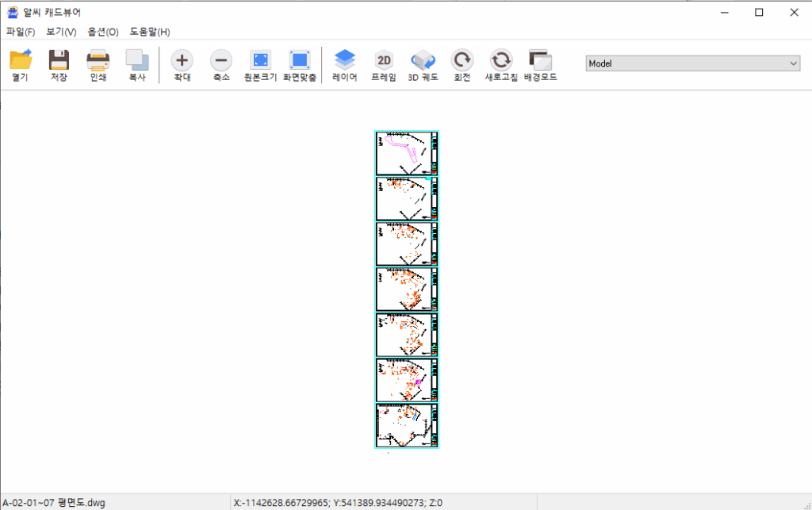Fit drawing to screen with 화면맞춤
This screenshot has width=812, height=510.
299,65
